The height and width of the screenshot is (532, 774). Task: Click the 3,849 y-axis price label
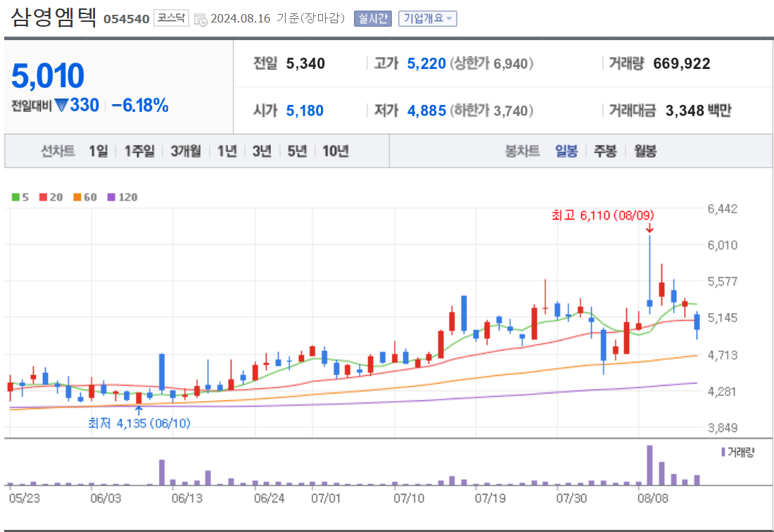tap(723, 428)
